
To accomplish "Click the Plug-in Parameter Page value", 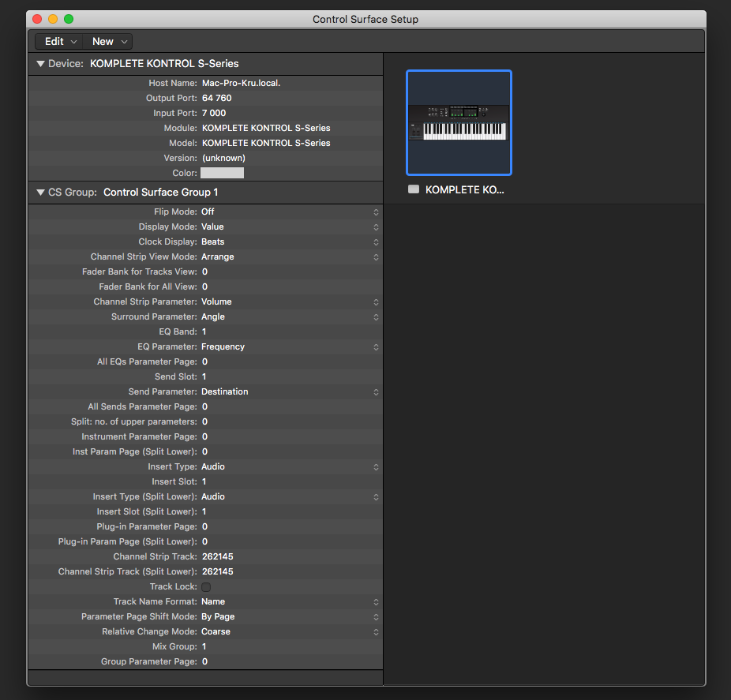I will 204,526.
